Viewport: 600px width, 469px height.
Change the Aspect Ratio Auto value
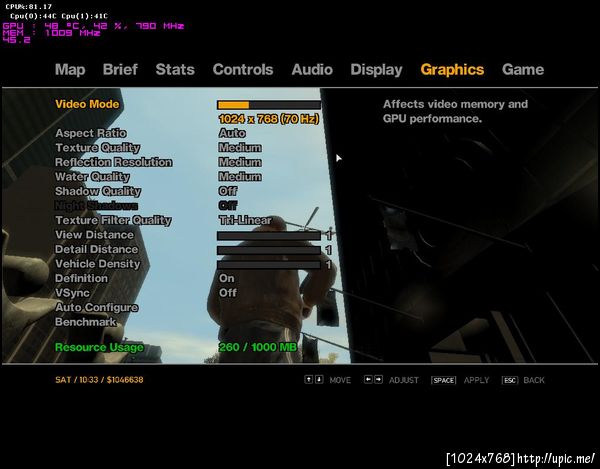pos(232,133)
